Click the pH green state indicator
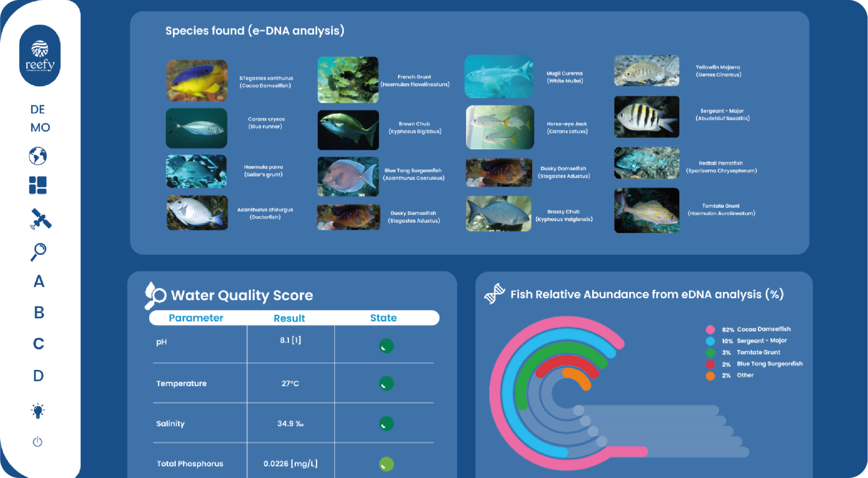 387,346
